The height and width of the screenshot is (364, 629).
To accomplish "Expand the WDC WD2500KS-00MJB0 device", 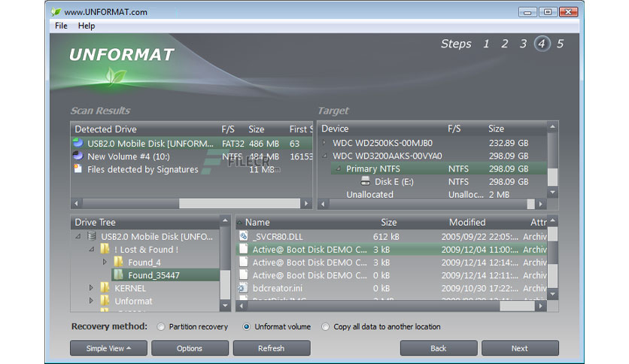I will tap(324, 142).
